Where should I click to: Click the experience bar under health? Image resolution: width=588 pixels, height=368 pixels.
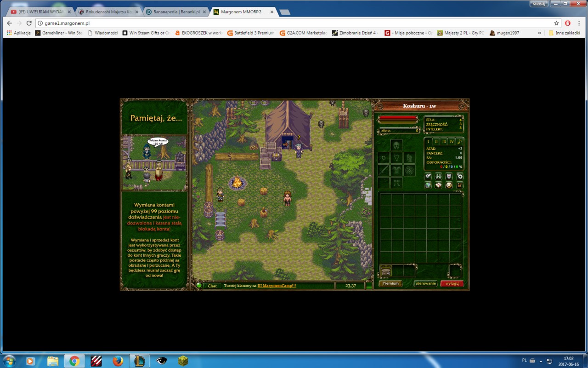398,122
